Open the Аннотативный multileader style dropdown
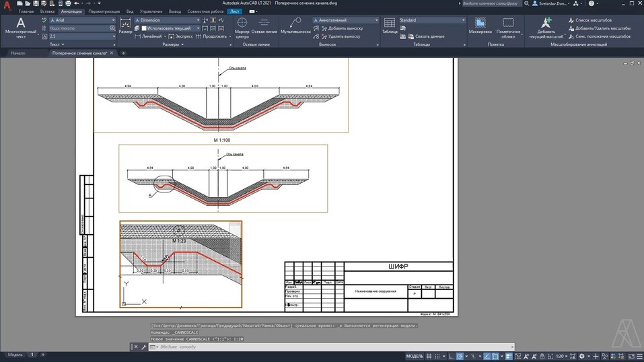Viewport: 644px width, 362px height. [345, 20]
